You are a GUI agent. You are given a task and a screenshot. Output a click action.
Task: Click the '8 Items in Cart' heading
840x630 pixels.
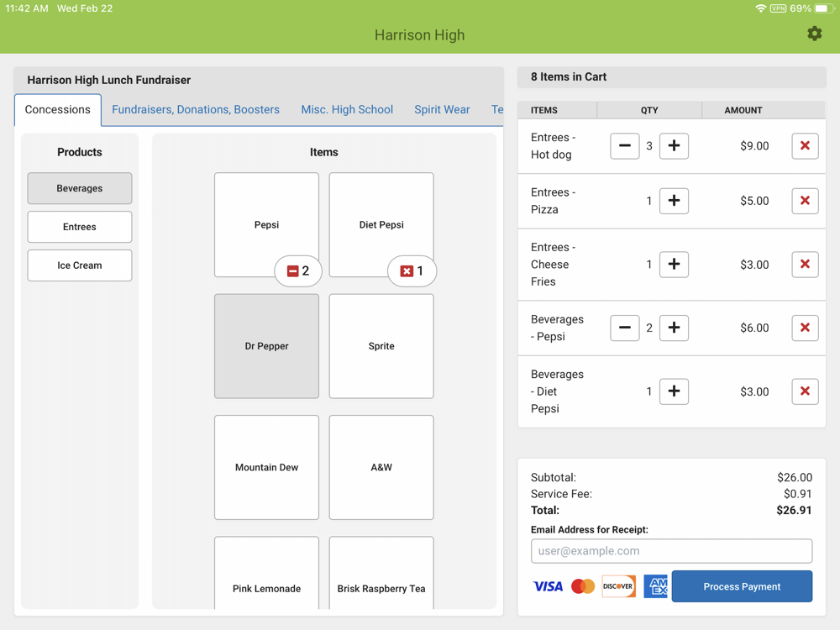[569, 76]
